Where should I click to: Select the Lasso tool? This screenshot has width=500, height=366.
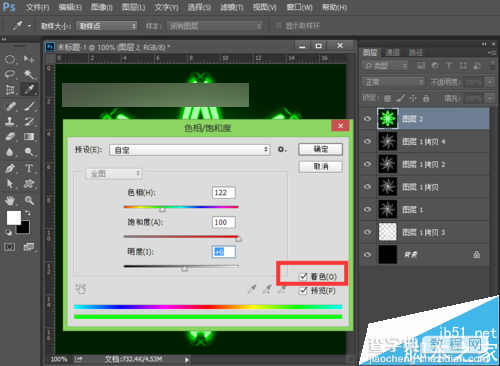click(x=10, y=74)
